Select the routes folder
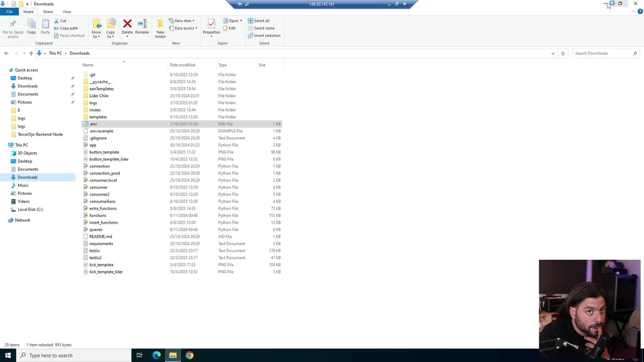 coord(95,110)
